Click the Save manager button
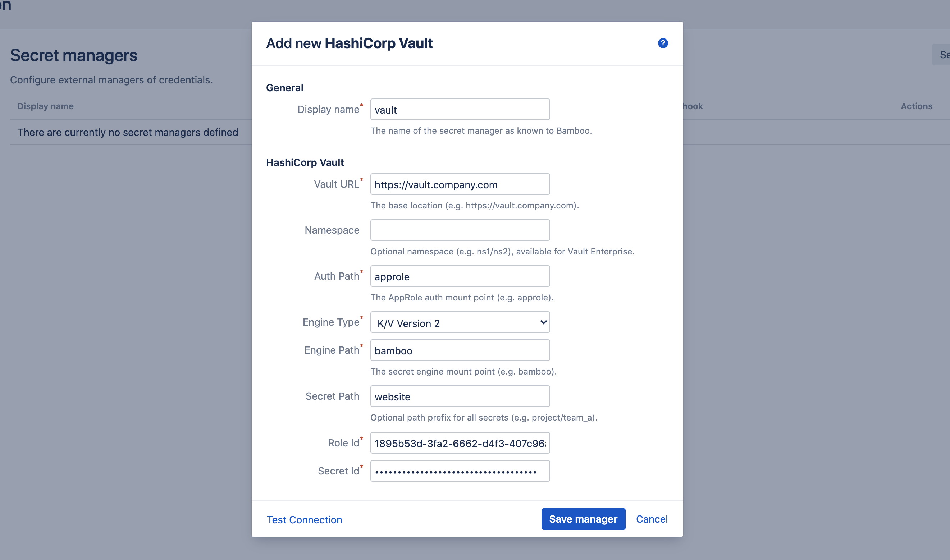This screenshot has width=950, height=560. (x=583, y=519)
